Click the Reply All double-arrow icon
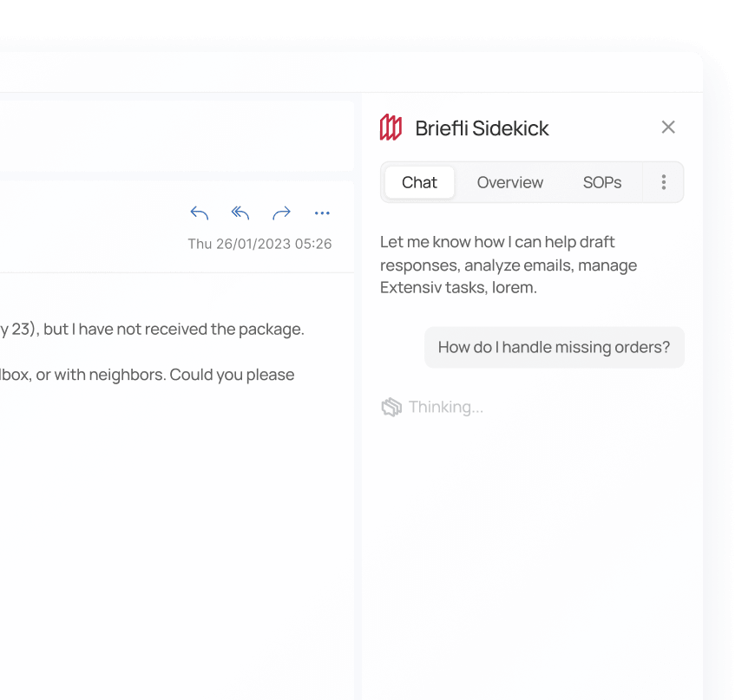755x700 pixels. point(240,213)
